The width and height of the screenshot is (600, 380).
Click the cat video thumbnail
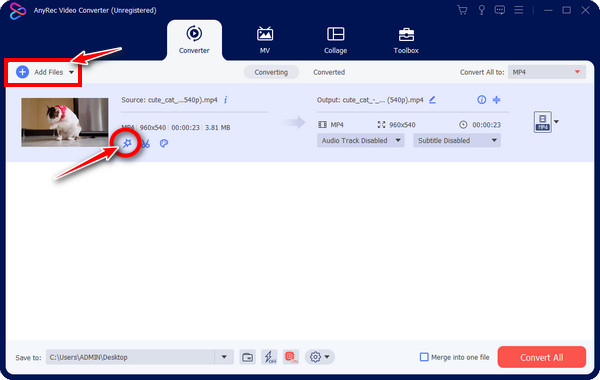[x=65, y=122]
